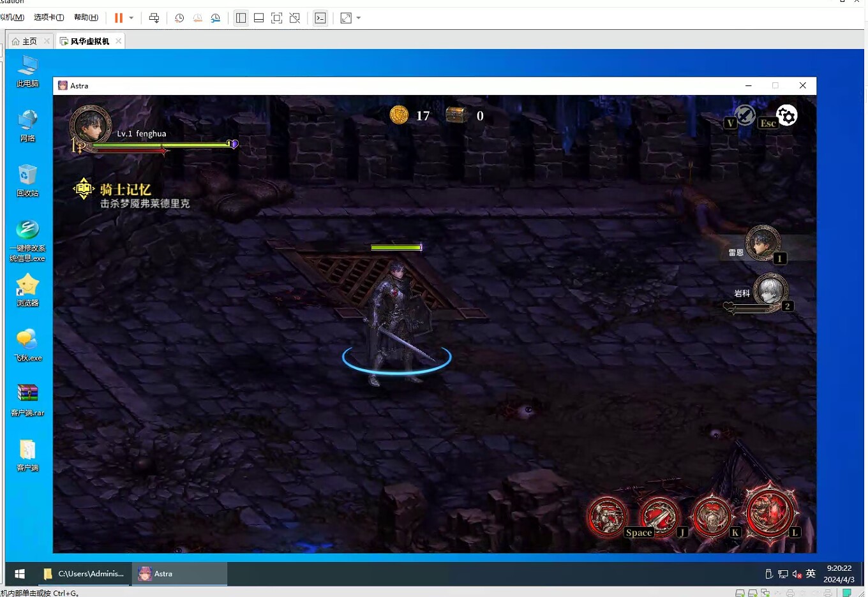
Task: Toggle the auto-battle sword icon
Action: (745, 115)
